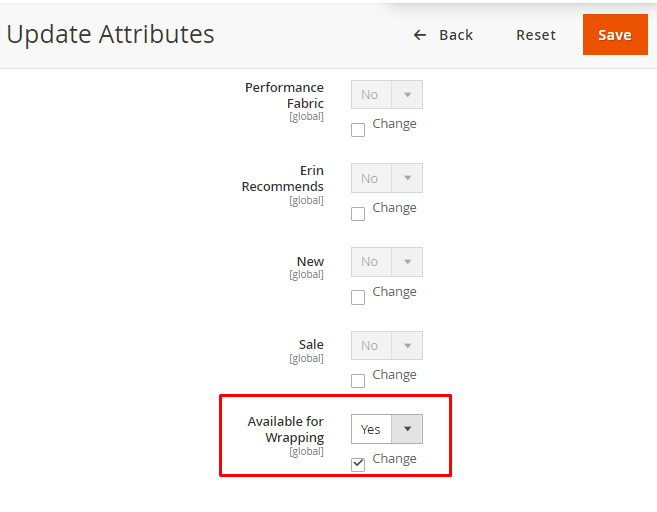Viewport: 657px width, 512px height.
Task: Toggle the Change checkbox for Sale
Action: pyautogui.click(x=358, y=381)
